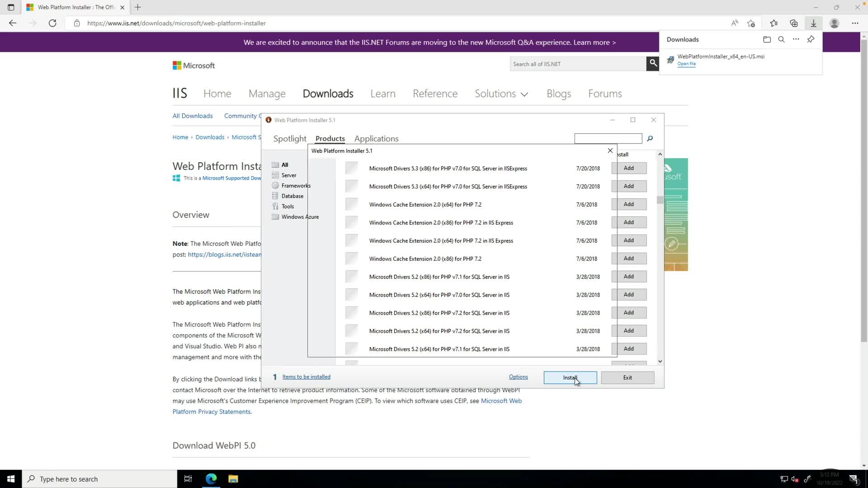Open browser Settings and more menu
Image resolution: width=868 pixels, height=488 pixels.
[854, 23]
